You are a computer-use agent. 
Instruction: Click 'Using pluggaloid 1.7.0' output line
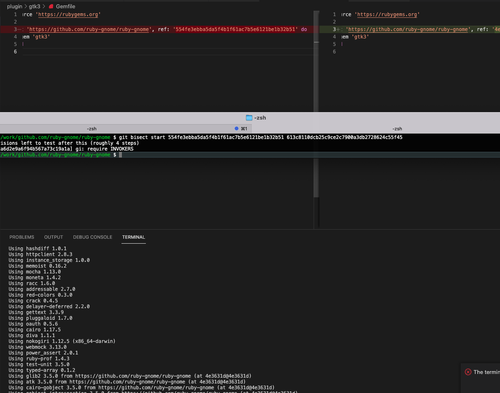pos(40,318)
